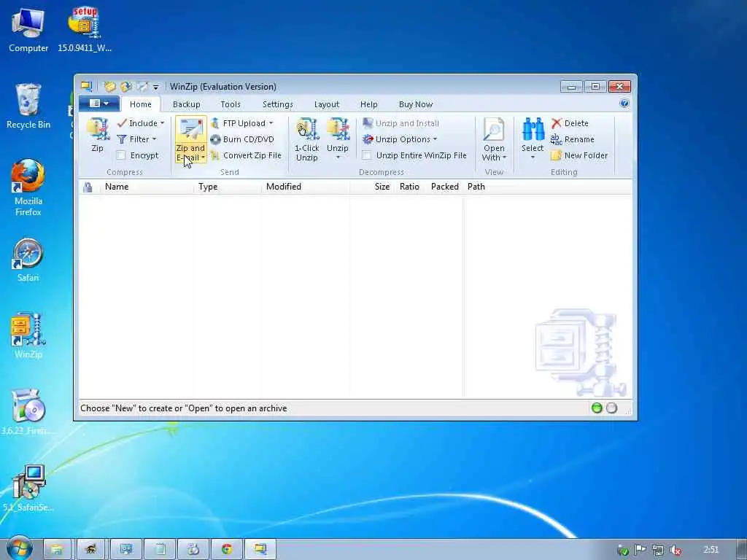Expand the FTP Upload dropdown arrow
The image size is (747, 560).
point(271,123)
